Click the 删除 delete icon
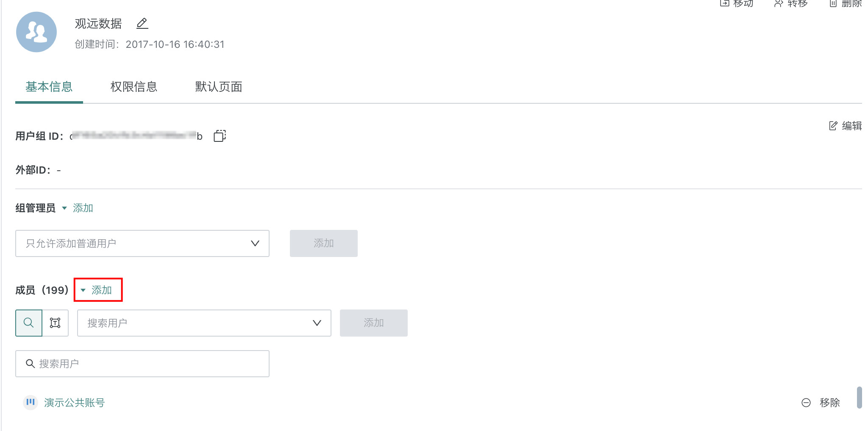868x431 pixels. (833, 3)
